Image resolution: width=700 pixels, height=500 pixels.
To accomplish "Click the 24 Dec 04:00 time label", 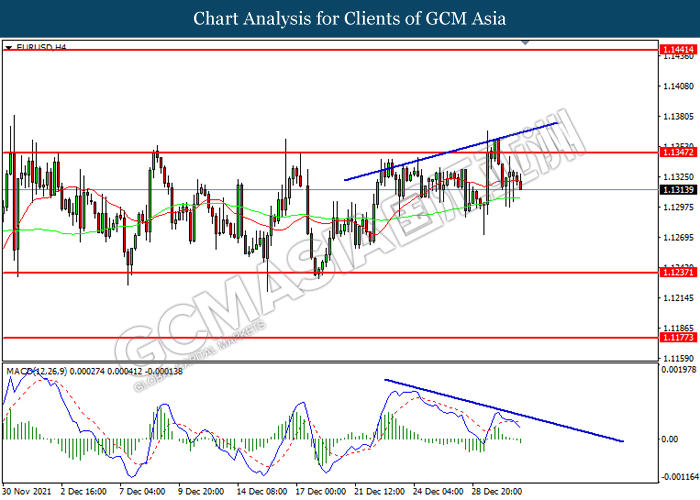I will point(439,492).
